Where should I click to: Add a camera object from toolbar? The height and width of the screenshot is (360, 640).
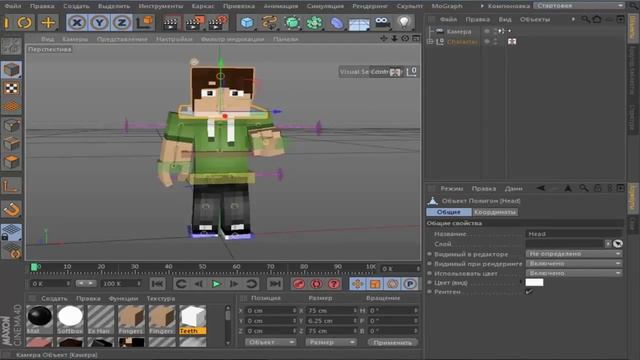tap(382, 23)
